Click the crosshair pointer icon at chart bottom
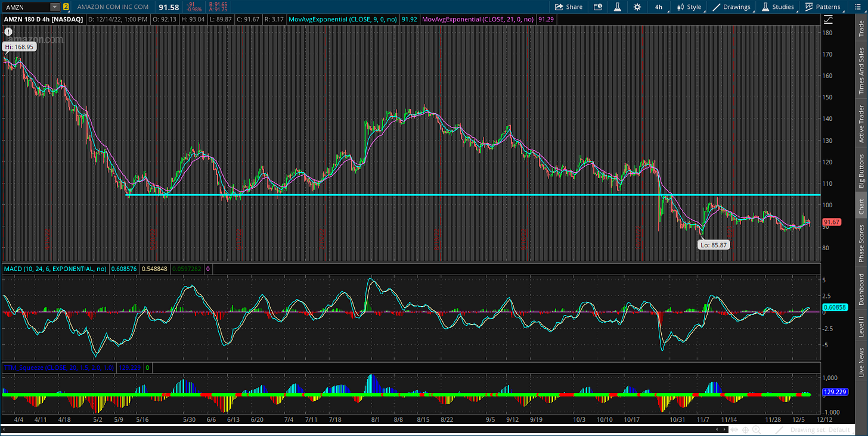 coord(745,429)
